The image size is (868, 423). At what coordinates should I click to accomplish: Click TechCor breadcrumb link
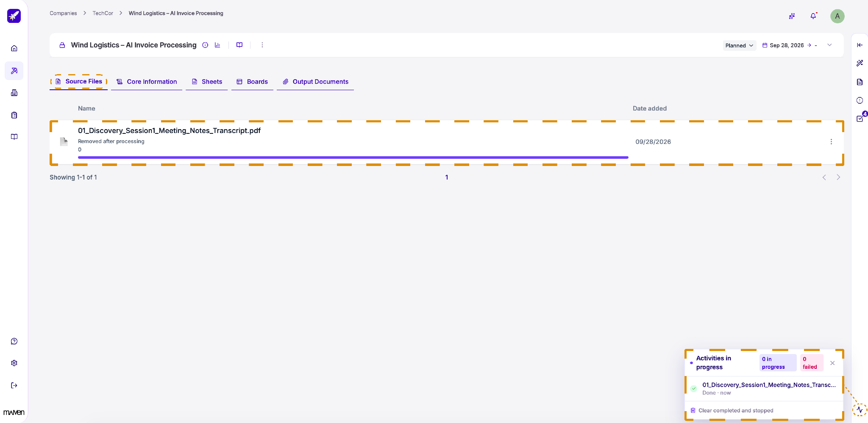103,13
